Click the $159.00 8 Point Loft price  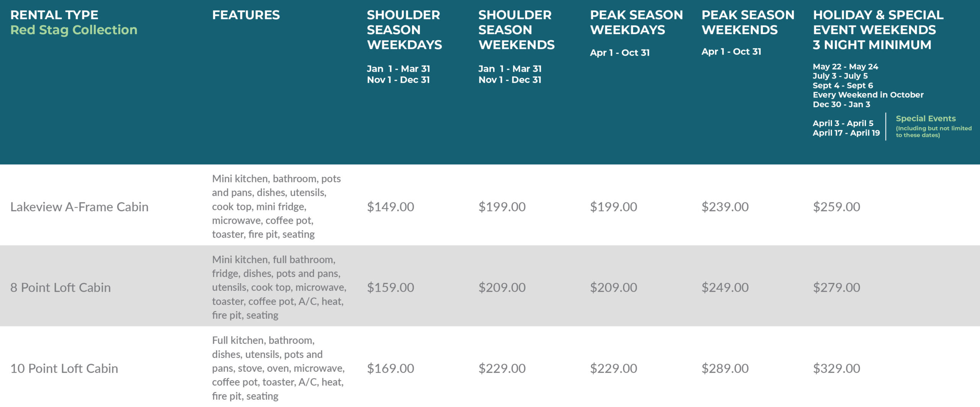coord(390,287)
